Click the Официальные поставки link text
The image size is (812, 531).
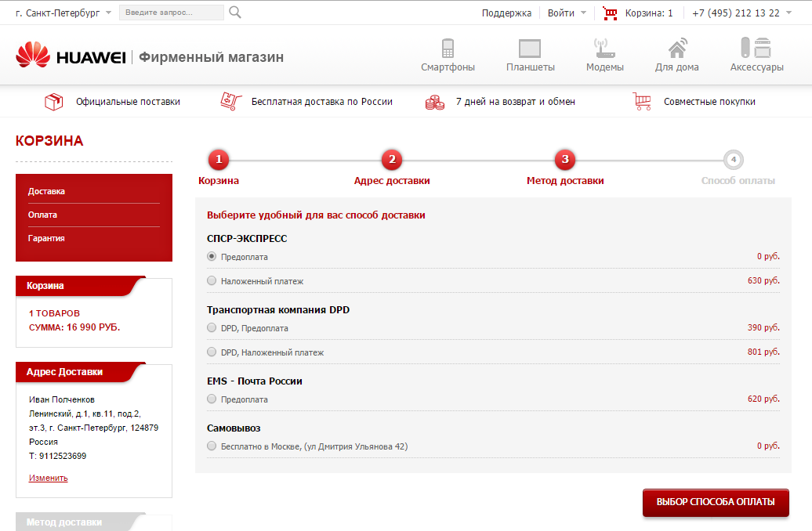[x=128, y=102]
